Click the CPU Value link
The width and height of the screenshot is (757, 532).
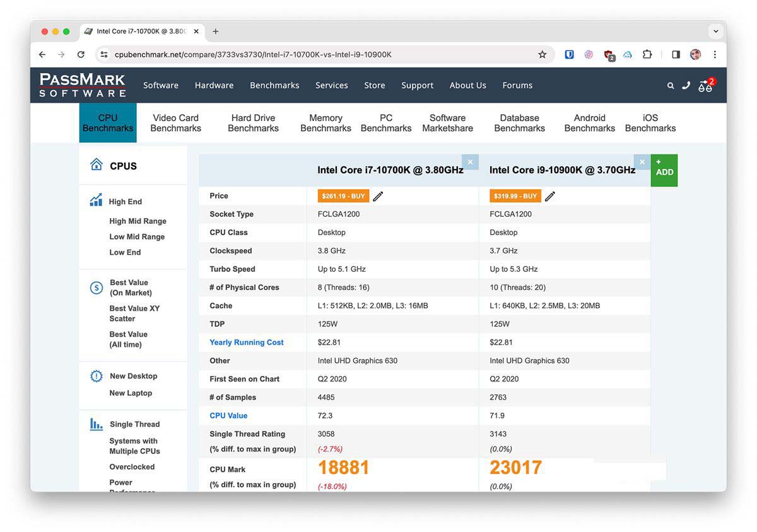(228, 415)
